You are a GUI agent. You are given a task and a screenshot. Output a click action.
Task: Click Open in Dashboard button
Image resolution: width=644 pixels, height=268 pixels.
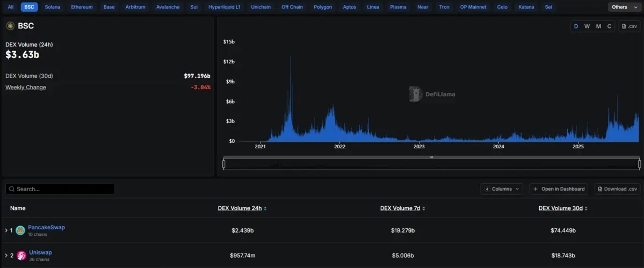(x=559, y=189)
